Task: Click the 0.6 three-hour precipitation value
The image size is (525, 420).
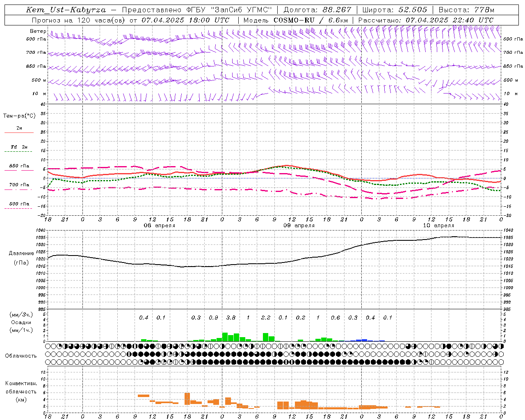Action: pyautogui.click(x=336, y=317)
